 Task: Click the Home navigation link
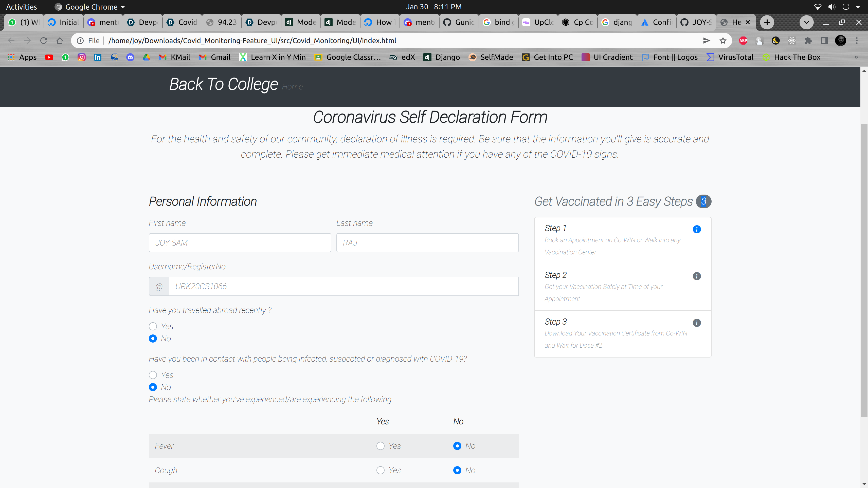[x=292, y=87]
